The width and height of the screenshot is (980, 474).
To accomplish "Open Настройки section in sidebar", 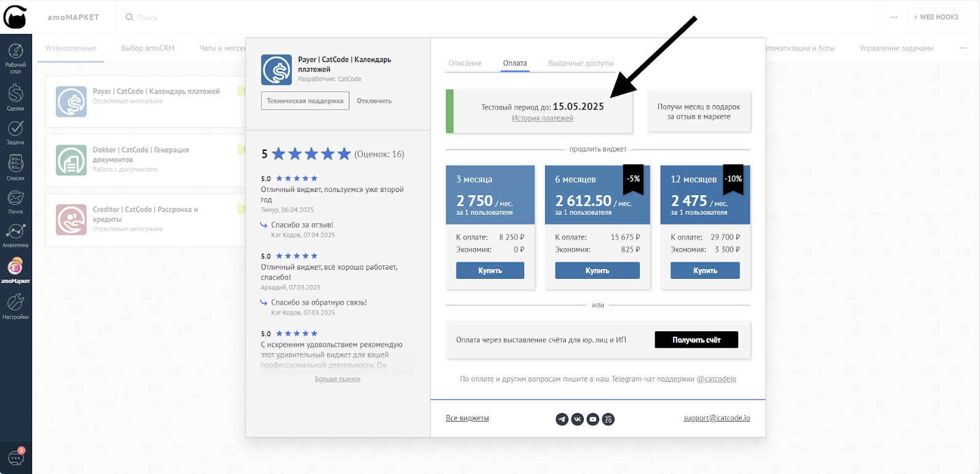I will [15, 307].
